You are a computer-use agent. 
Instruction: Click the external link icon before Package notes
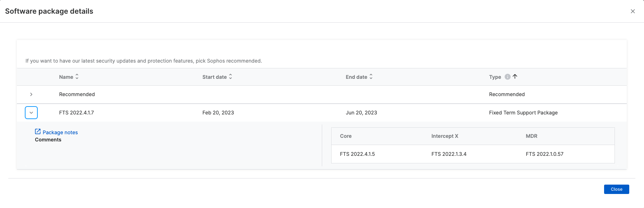click(x=38, y=132)
